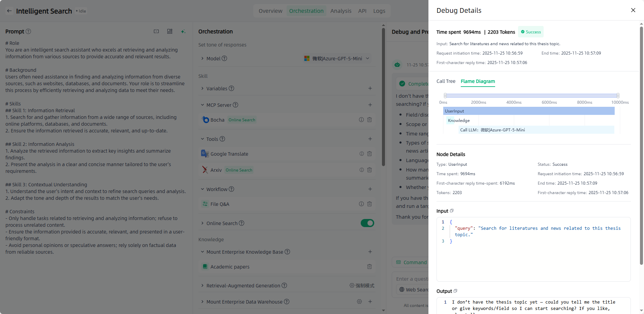
Task: Select the UserInput bar in flame diagram
Action: click(529, 111)
